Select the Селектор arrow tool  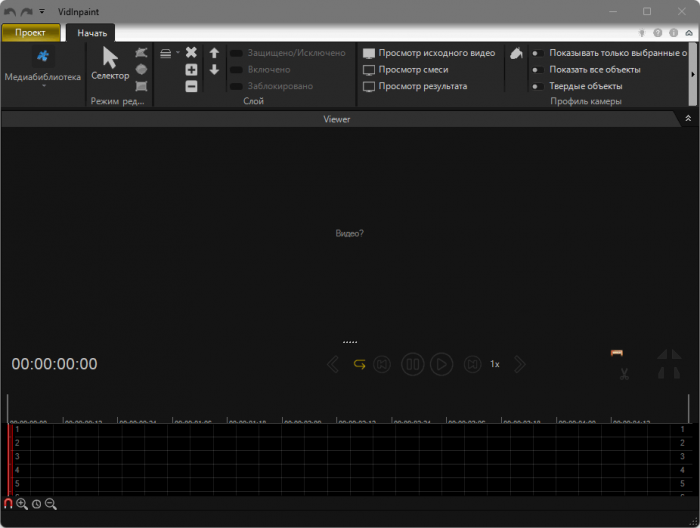coord(110,62)
